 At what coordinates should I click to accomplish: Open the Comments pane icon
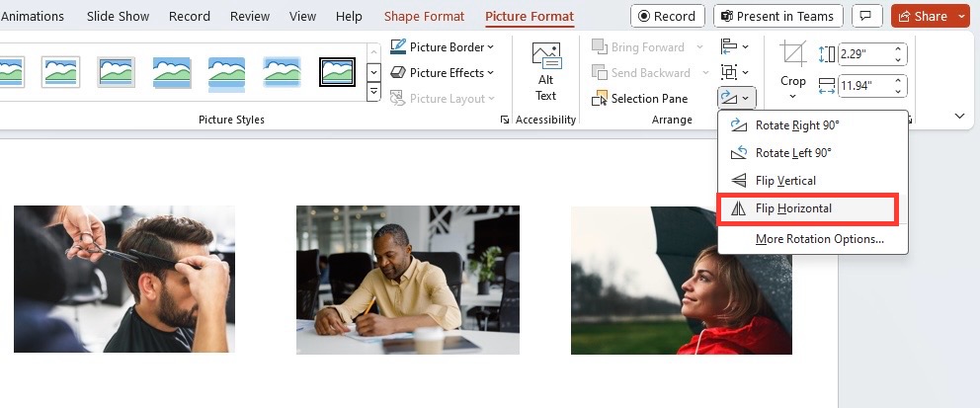pos(866,16)
